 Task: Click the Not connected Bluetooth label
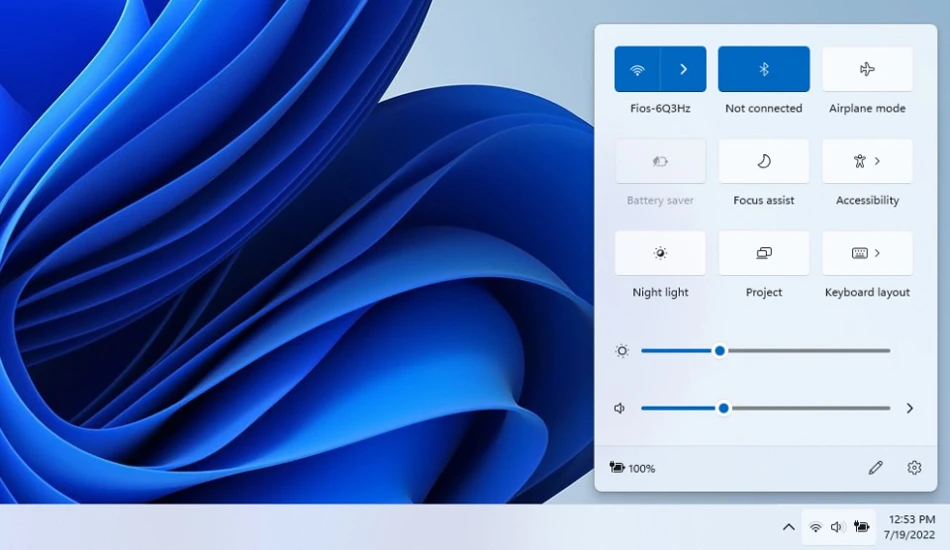763,108
